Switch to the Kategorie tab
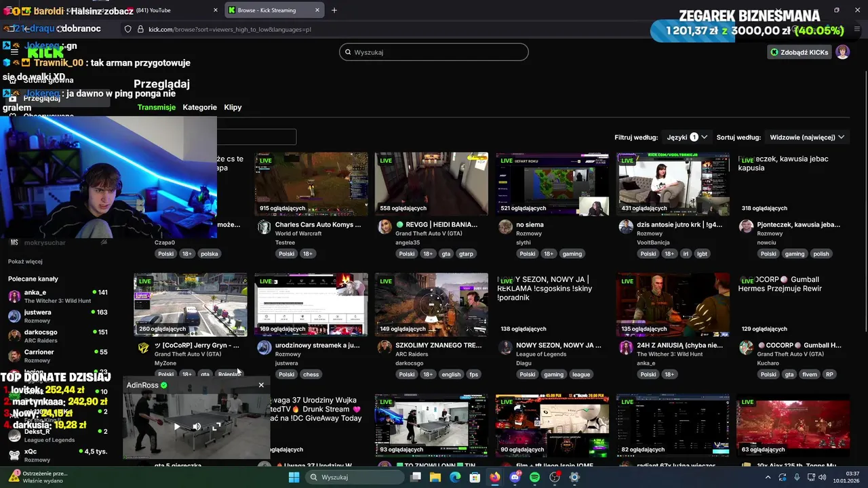 (x=199, y=107)
